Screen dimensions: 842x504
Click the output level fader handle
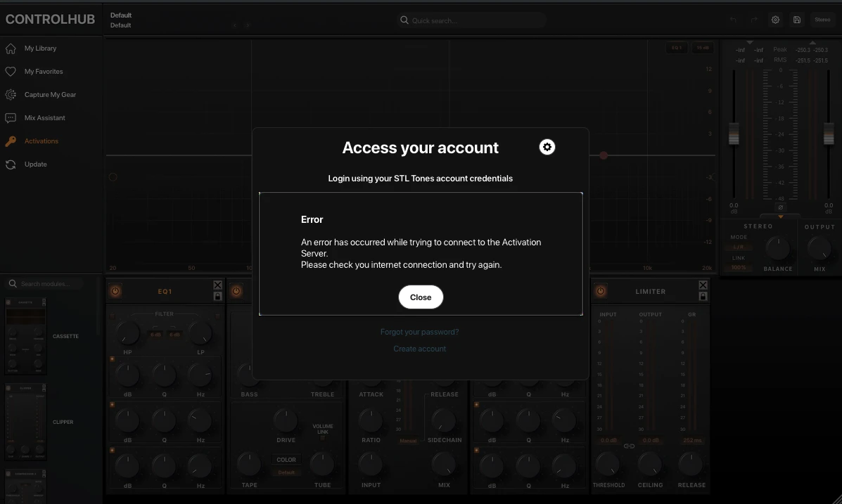click(x=829, y=133)
